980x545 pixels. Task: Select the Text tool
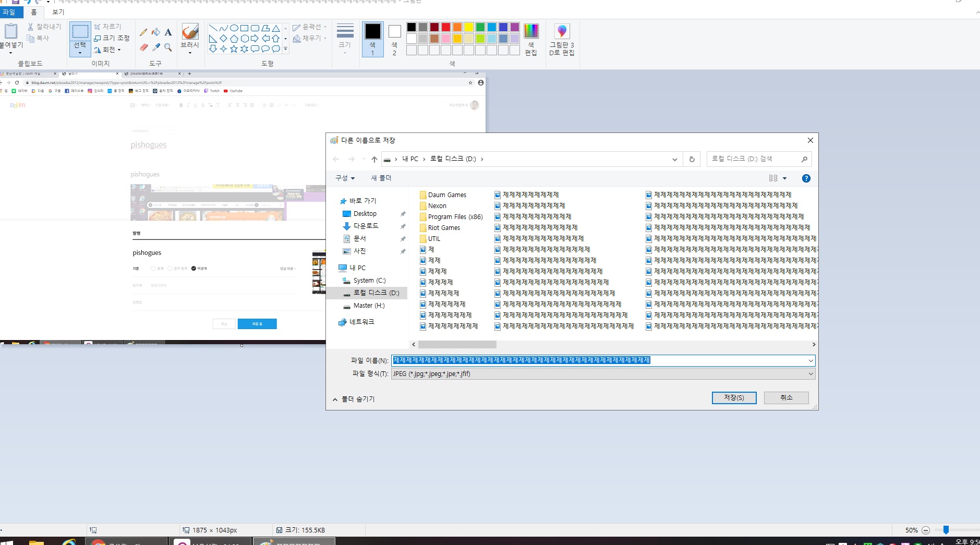tap(168, 32)
